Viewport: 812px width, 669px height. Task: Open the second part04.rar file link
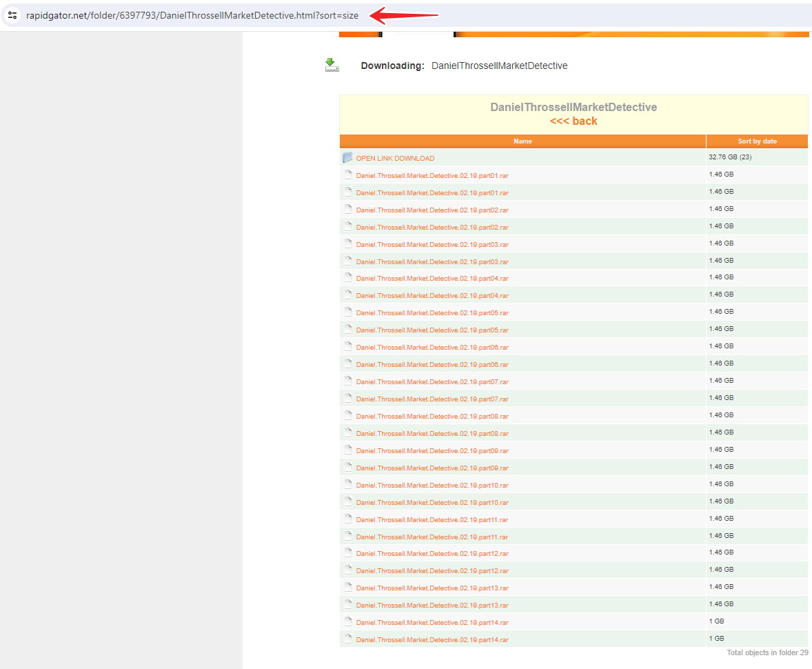click(432, 296)
